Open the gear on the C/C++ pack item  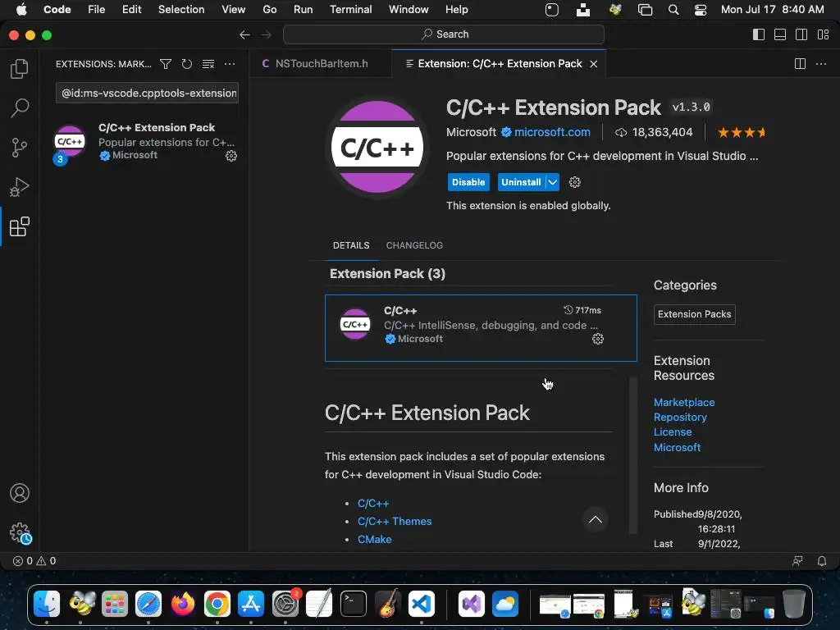click(598, 339)
